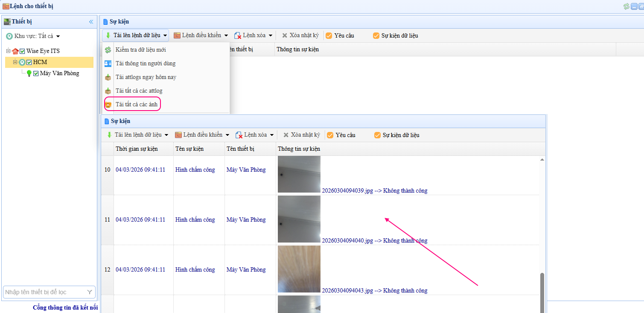Click the Wise Eye ITS home icon
644x313 pixels.
click(x=15, y=51)
